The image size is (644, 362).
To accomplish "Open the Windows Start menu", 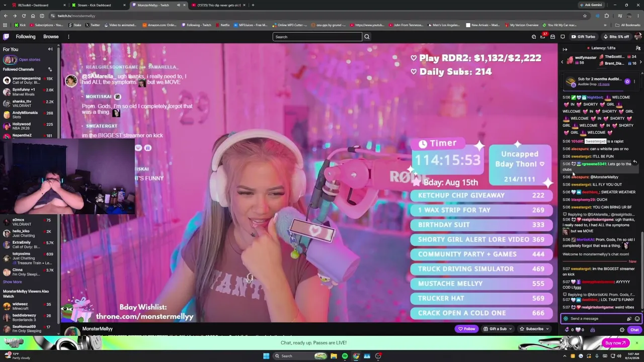I will point(266,356).
